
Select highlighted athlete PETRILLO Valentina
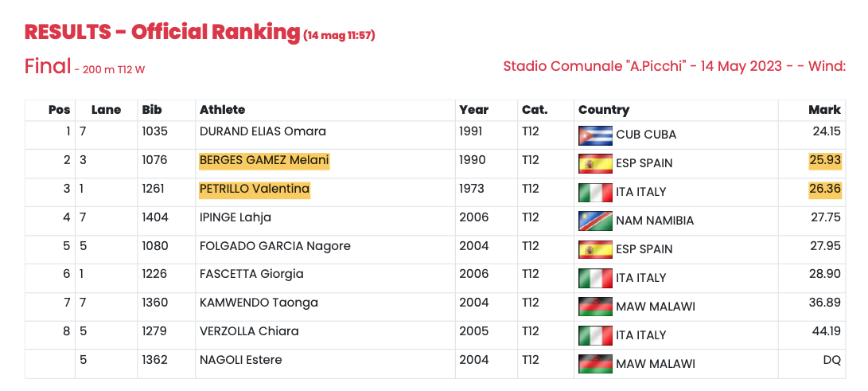[x=254, y=190]
